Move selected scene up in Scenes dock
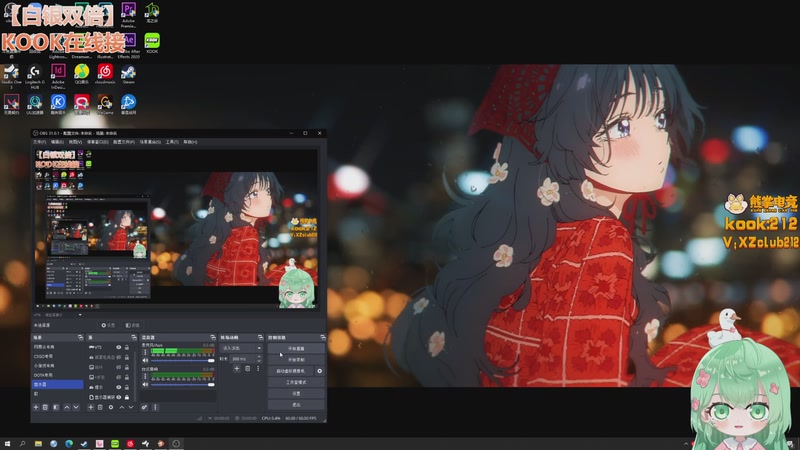Viewport: 800px width, 450px height. tap(66, 408)
